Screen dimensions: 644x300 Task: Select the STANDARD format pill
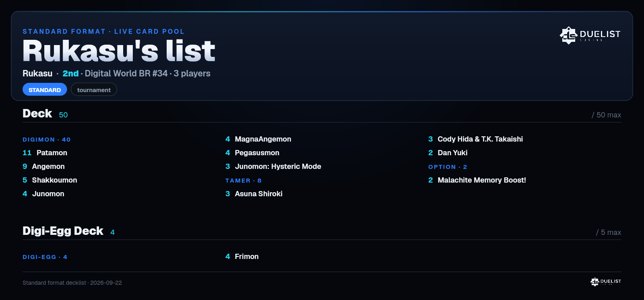tap(45, 90)
